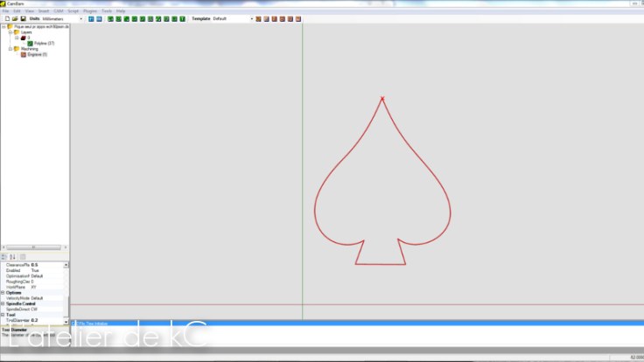
Task: Collapse the Machining tree node
Action: 10,49
